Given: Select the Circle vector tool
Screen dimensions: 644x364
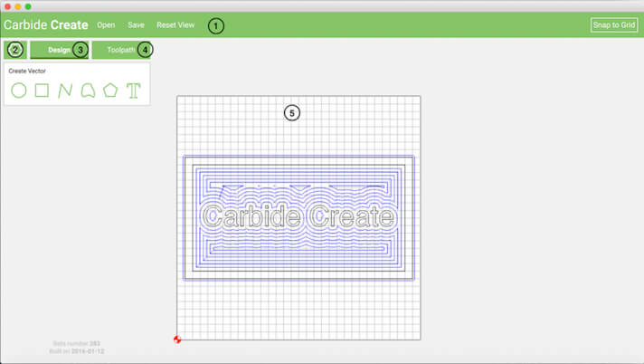Looking at the screenshot, I should click(x=18, y=90).
